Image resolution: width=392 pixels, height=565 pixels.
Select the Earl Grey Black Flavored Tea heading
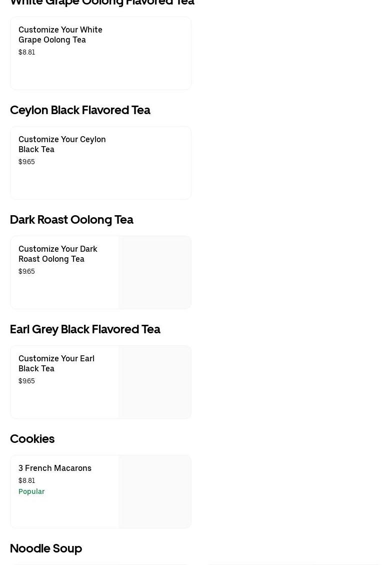tap(85, 329)
